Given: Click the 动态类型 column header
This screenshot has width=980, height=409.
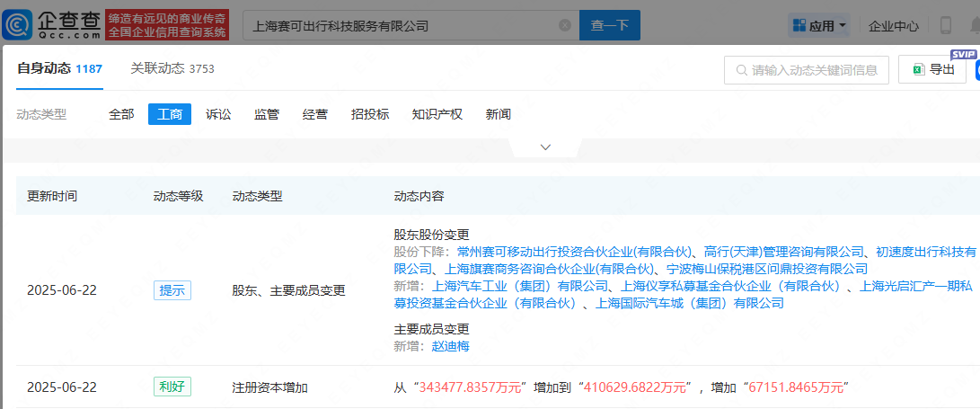Looking at the screenshot, I should click(x=257, y=196).
